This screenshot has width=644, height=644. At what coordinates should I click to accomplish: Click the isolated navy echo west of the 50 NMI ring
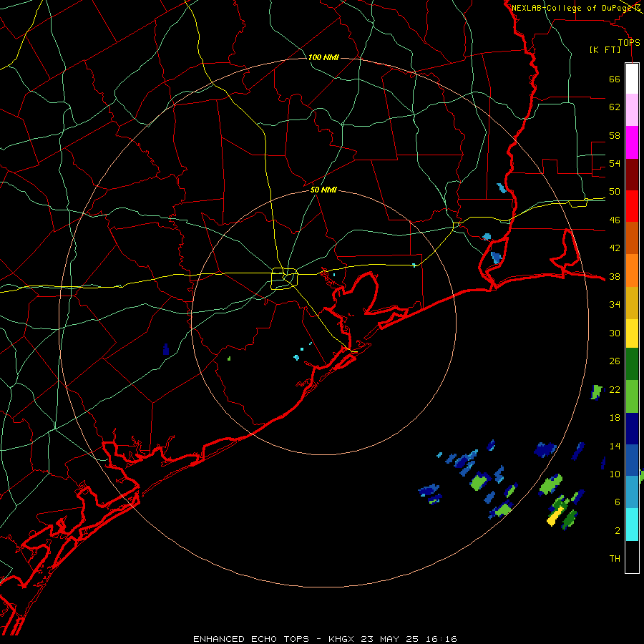coord(166,349)
